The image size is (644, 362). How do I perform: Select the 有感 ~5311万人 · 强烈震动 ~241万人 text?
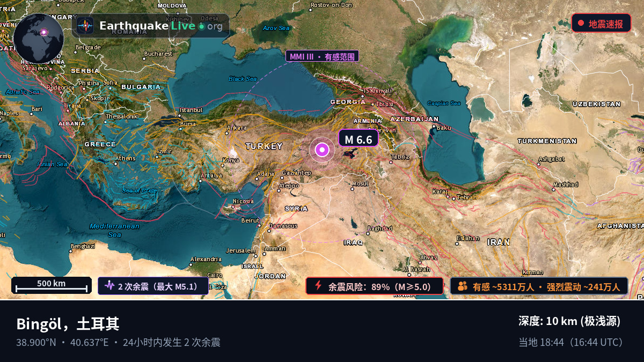tap(546, 286)
